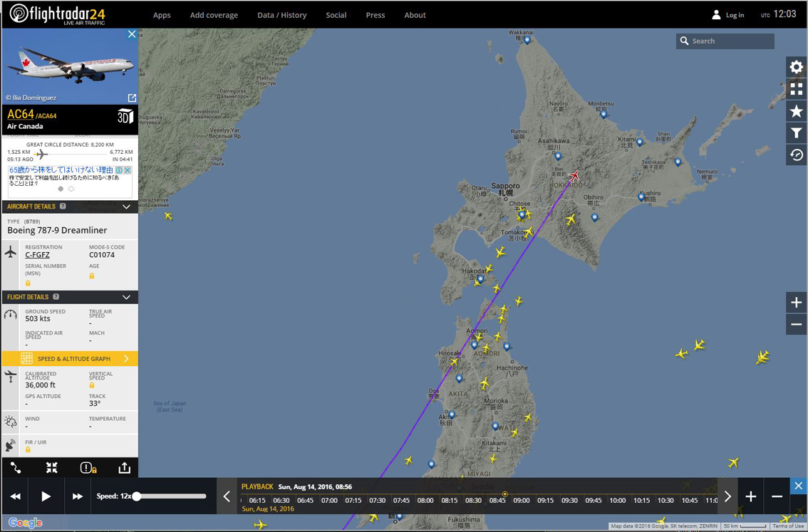Open the filter funnel icon
The height and width of the screenshot is (532, 808).
pos(796,133)
